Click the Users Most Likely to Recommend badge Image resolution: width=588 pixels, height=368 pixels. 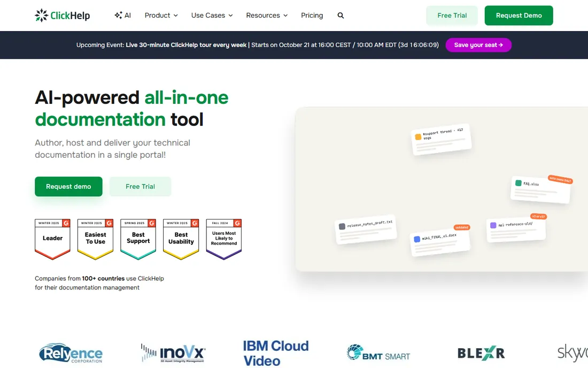224,239
